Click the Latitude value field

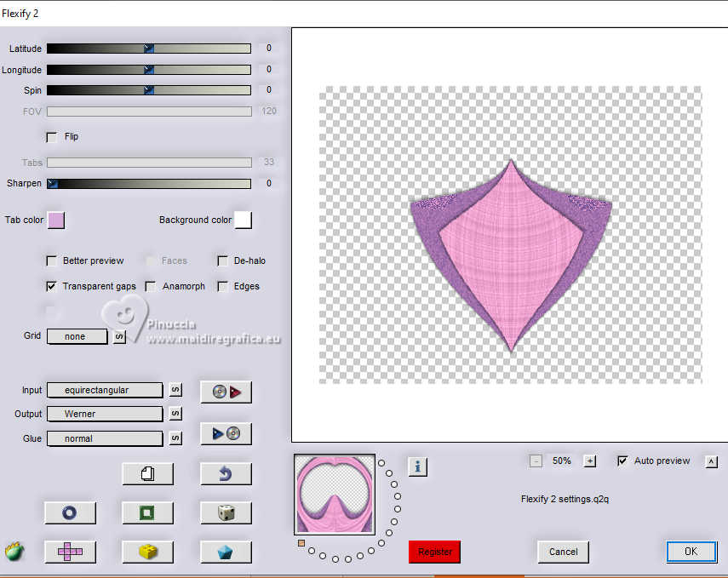(269, 49)
